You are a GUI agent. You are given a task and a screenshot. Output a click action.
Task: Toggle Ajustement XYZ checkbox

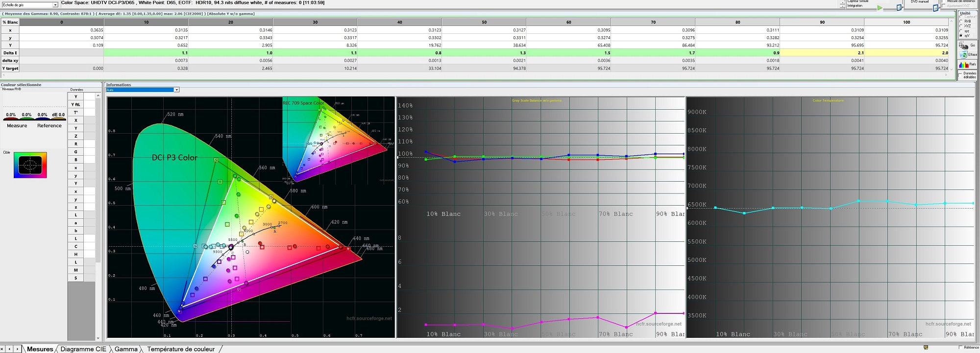tap(944, 6)
